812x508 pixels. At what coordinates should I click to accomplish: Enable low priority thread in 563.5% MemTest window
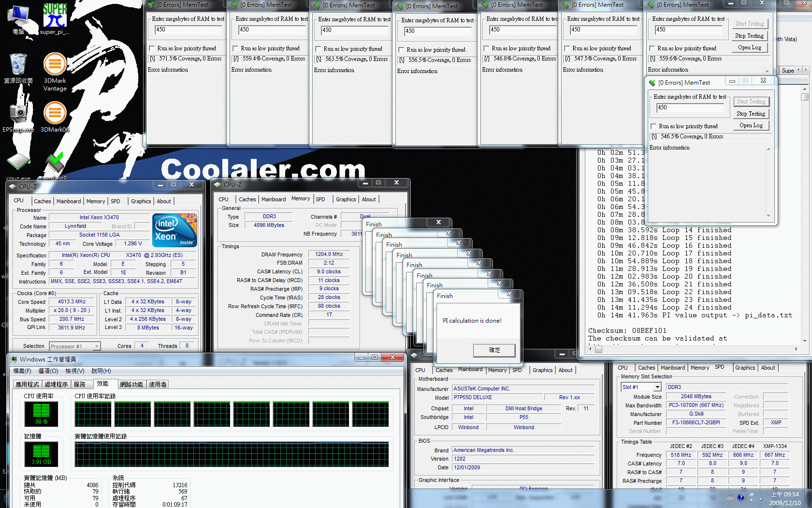[x=319, y=49]
